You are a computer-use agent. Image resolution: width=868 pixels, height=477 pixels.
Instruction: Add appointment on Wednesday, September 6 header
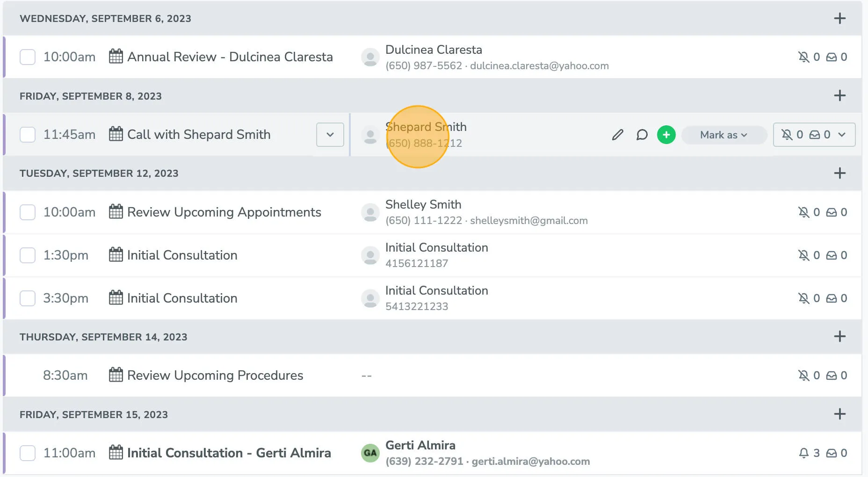tap(839, 19)
